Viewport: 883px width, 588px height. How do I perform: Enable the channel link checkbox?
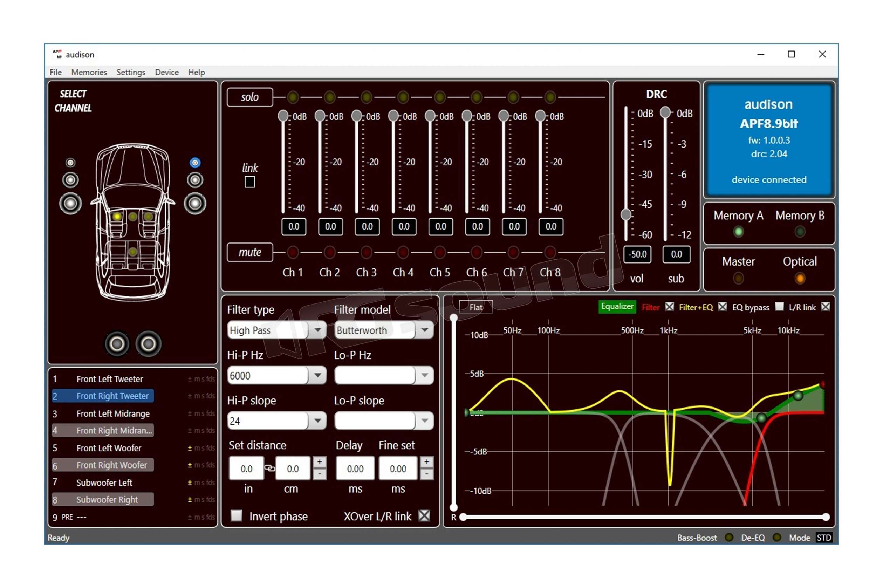250,182
